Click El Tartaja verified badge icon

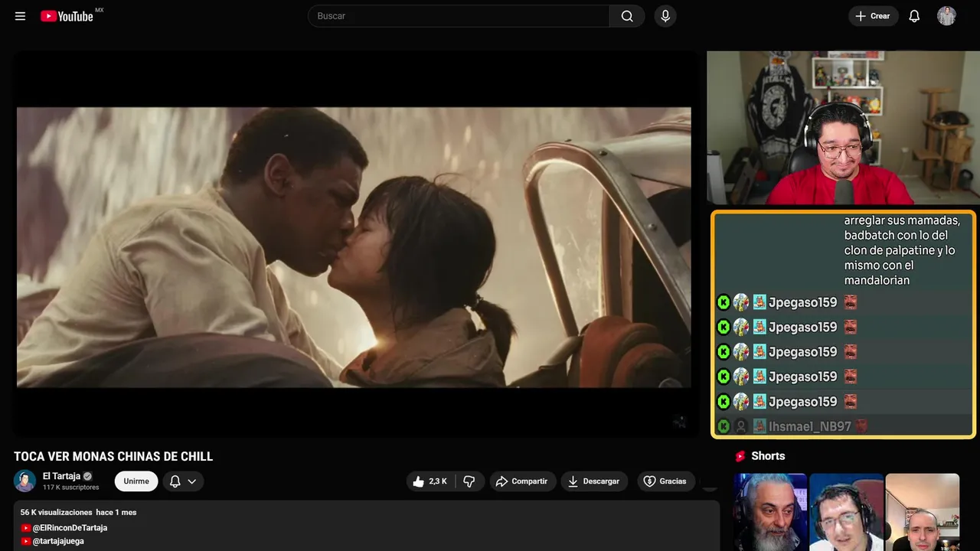(x=87, y=476)
